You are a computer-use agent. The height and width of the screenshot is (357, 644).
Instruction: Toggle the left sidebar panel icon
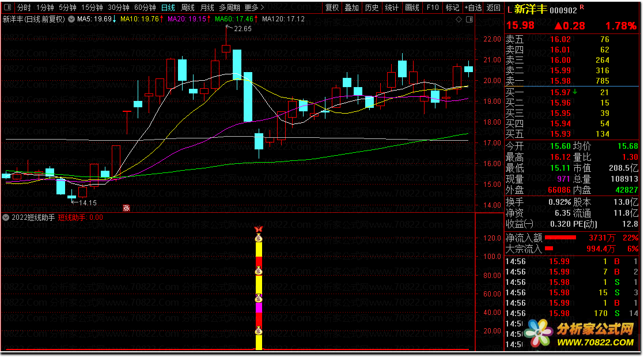[x=8, y=7]
